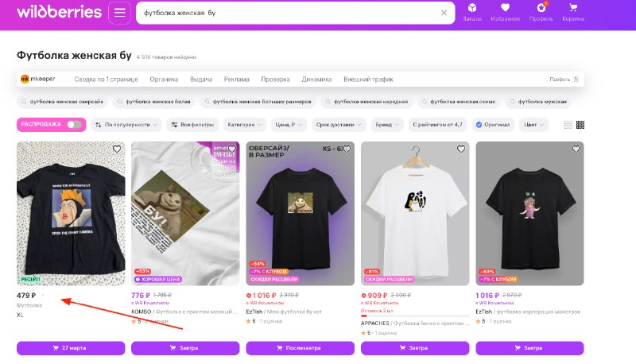Open the Профиль icon in header

coord(541,12)
